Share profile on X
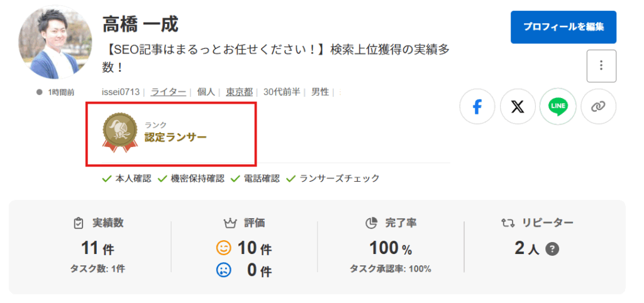Image resolution: width=644 pixels, height=303 pixels. [x=518, y=107]
